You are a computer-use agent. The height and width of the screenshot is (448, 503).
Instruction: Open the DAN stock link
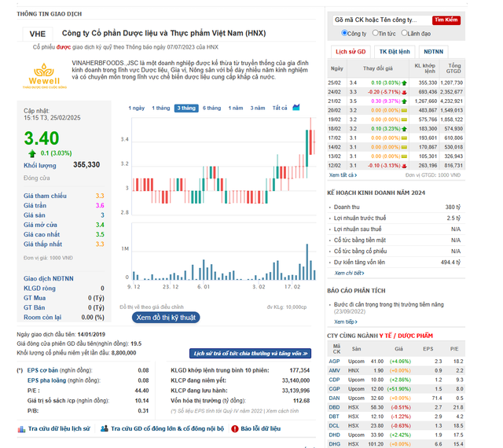pos(334,398)
